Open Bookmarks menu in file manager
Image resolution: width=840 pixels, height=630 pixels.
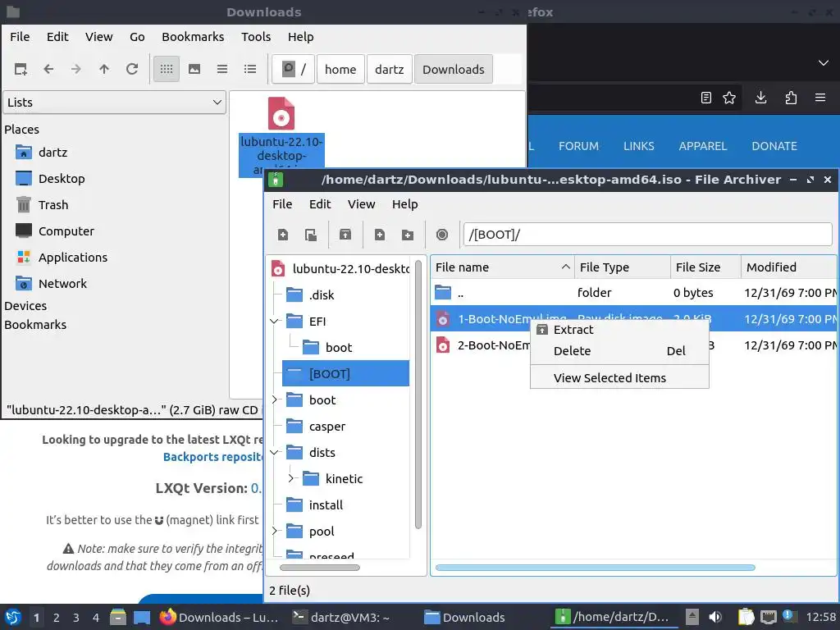[x=193, y=36]
